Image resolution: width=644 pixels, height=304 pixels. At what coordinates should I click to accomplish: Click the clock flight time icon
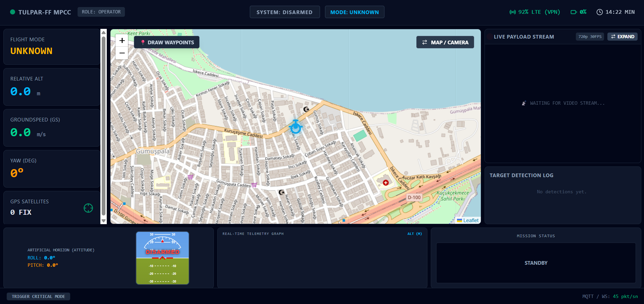pyautogui.click(x=600, y=12)
